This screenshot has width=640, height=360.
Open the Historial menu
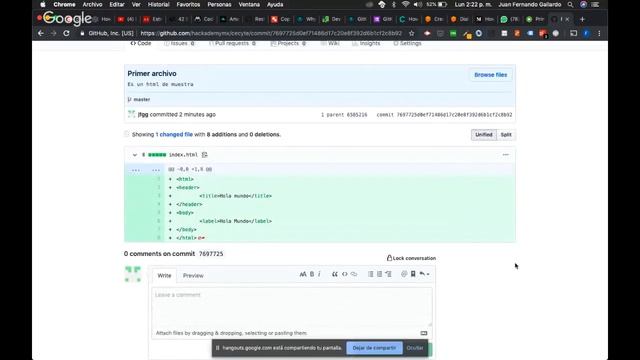coord(158,4)
